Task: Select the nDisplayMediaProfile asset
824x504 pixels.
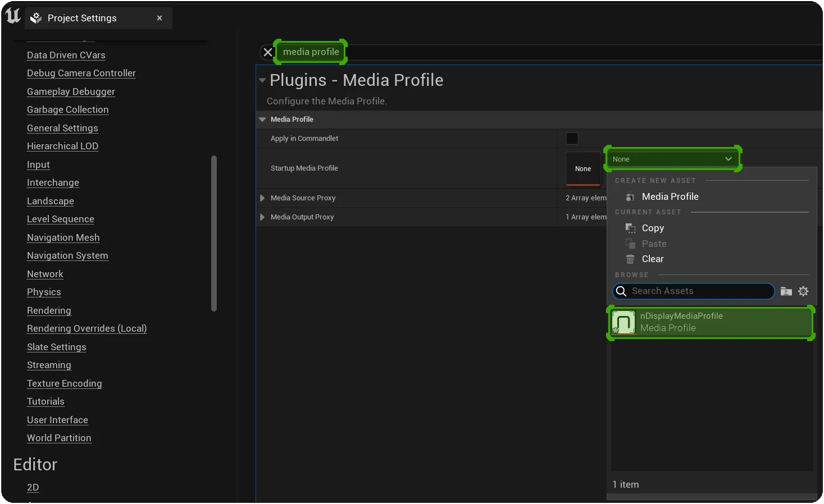Action: [x=711, y=323]
